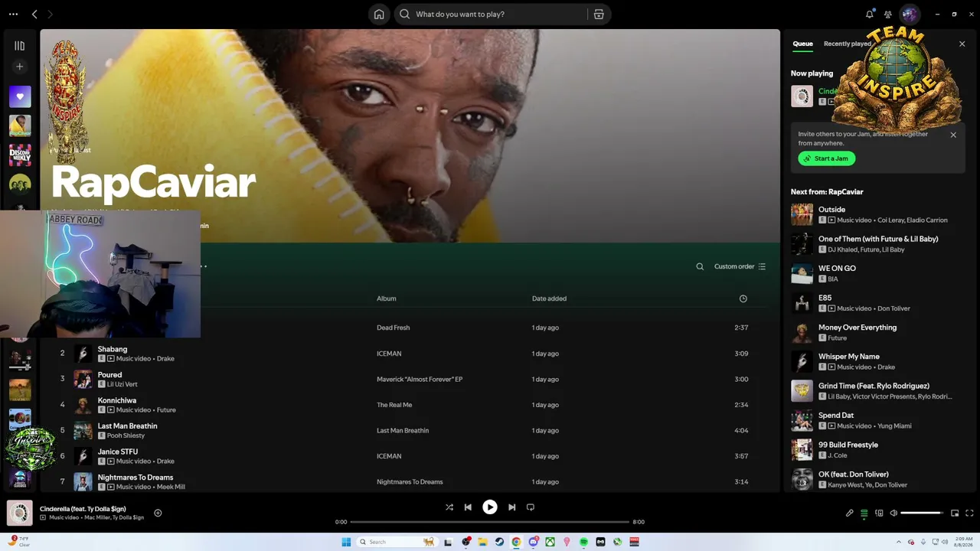Play Outside from the queue
Viewport: 980px width, 551px height.
coord(832,209)
